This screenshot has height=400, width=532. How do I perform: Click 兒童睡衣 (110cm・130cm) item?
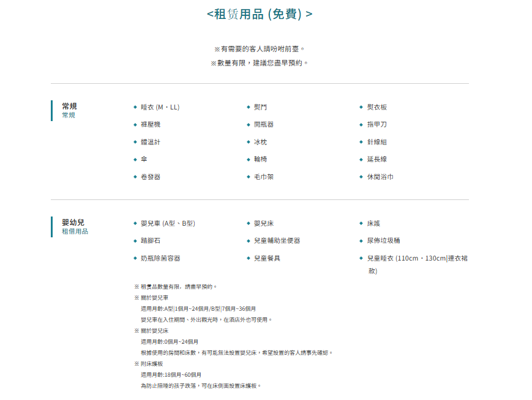(x=418, y=264)
